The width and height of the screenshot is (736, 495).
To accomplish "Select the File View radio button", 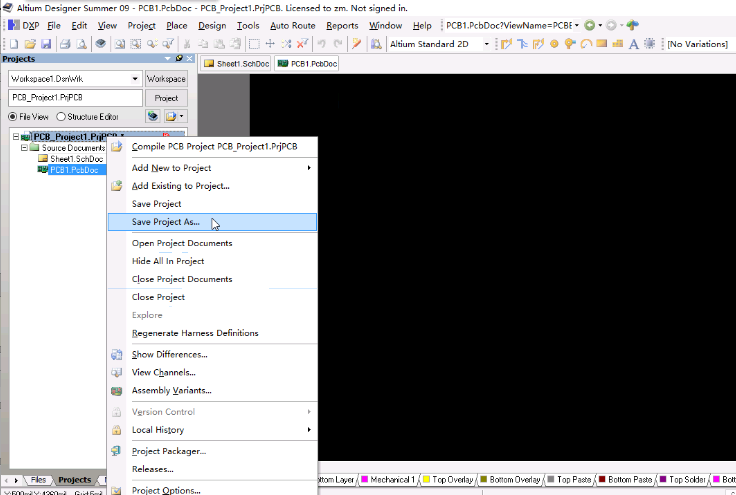I will pos(13,116).
